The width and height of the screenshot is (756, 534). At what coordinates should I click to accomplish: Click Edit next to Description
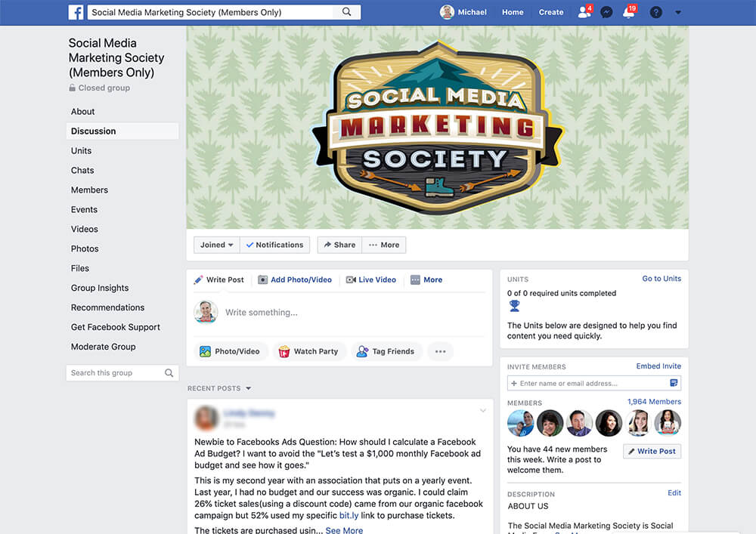click(x=674, y=493)
